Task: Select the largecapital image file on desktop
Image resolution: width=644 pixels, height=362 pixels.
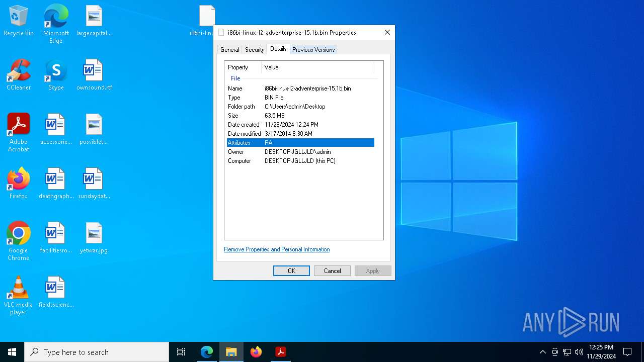Action: tap(94, 21)
